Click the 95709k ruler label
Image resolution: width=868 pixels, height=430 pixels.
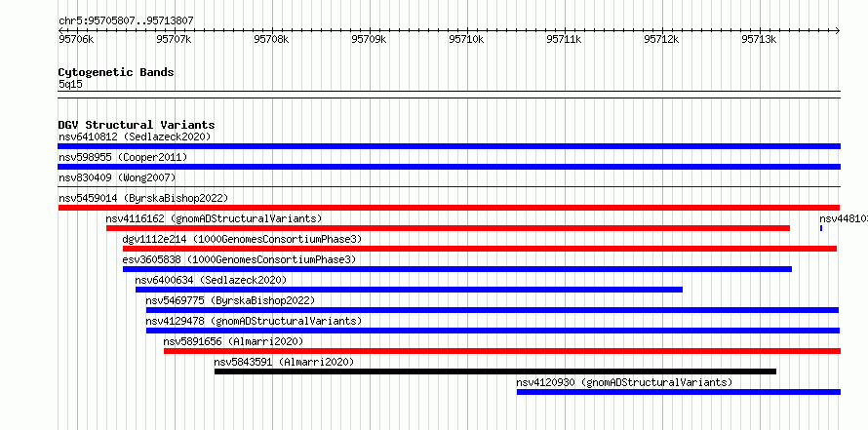[369, 39]
